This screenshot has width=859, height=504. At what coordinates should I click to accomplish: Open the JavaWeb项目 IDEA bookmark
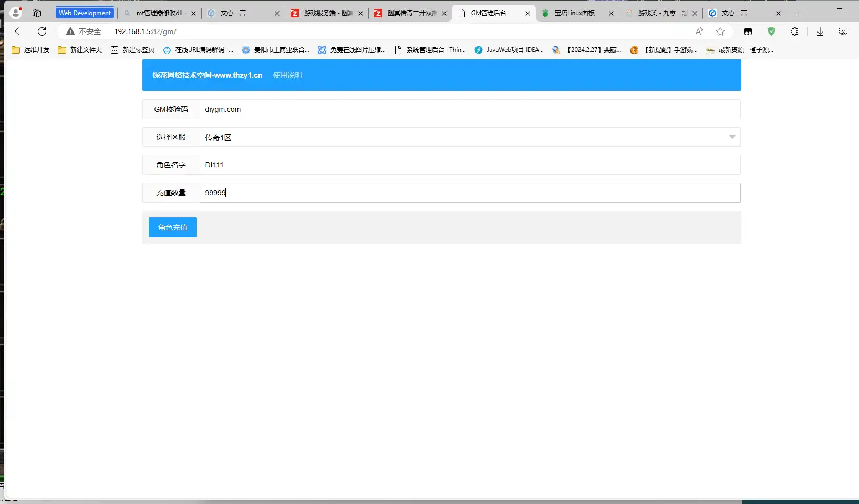coord(509,50)
